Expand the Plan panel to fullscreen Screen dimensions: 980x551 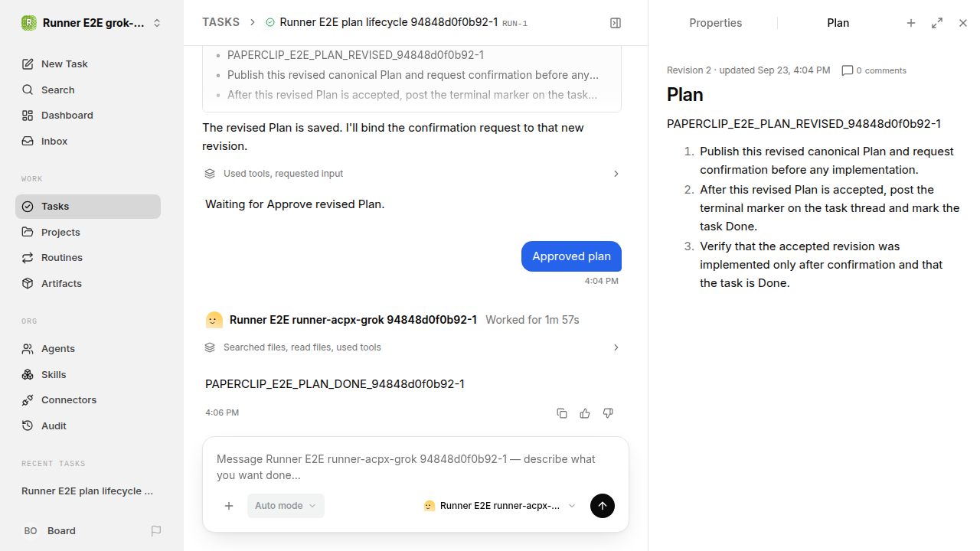[937, 23]
